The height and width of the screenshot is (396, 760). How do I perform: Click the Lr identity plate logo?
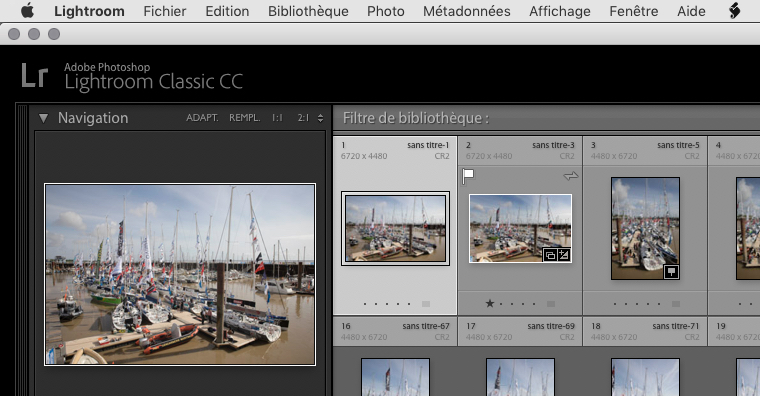point(34,77)
